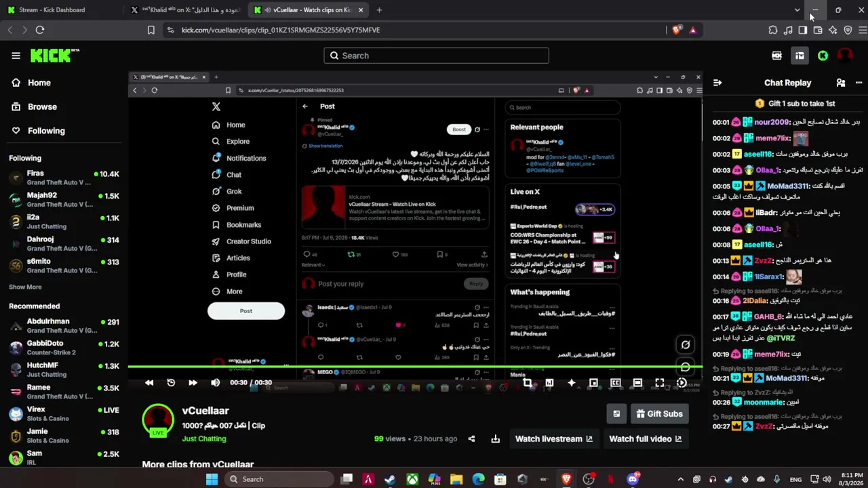Click the green K icon in header
868x488 pixels.
point(823,56)
